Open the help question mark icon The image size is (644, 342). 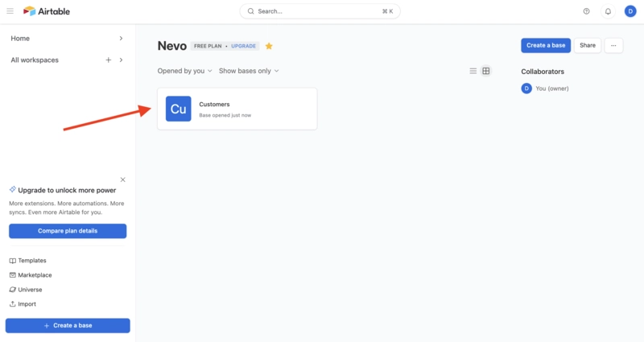coord(587,11)
